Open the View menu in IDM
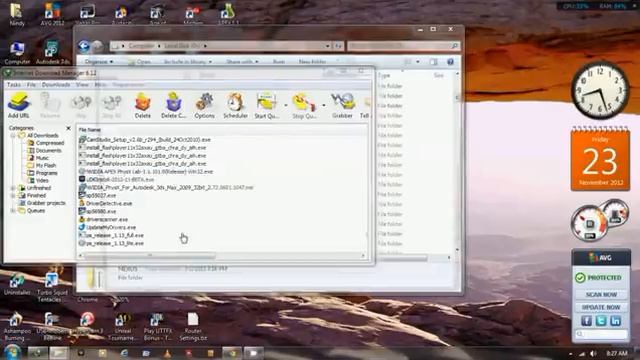The height and width of the screenshot is (360, 640). click(82, 84)
